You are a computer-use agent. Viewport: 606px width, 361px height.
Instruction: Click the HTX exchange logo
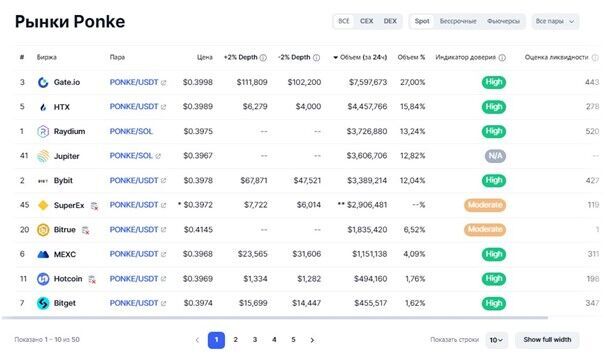(43, 107)
